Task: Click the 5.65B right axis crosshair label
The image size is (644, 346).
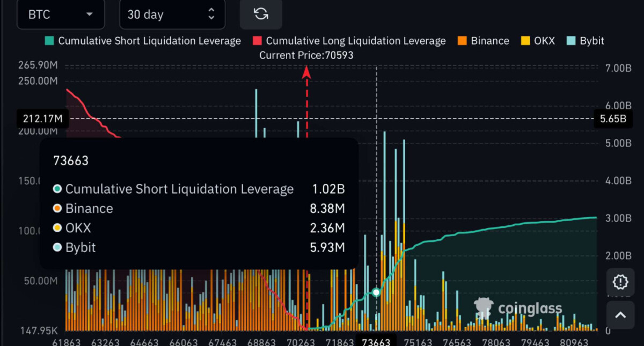Action: pyautogui.click(x=612, y=119)
